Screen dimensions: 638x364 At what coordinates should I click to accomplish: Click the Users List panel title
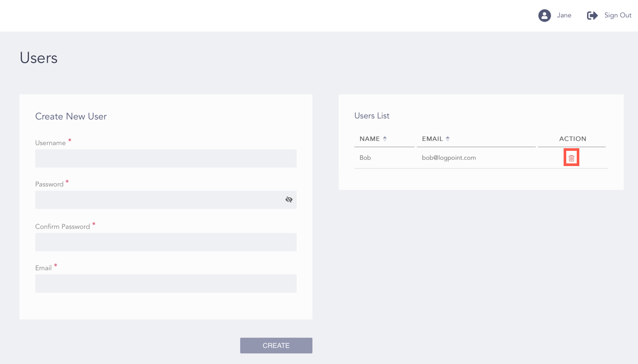[372, 116]
